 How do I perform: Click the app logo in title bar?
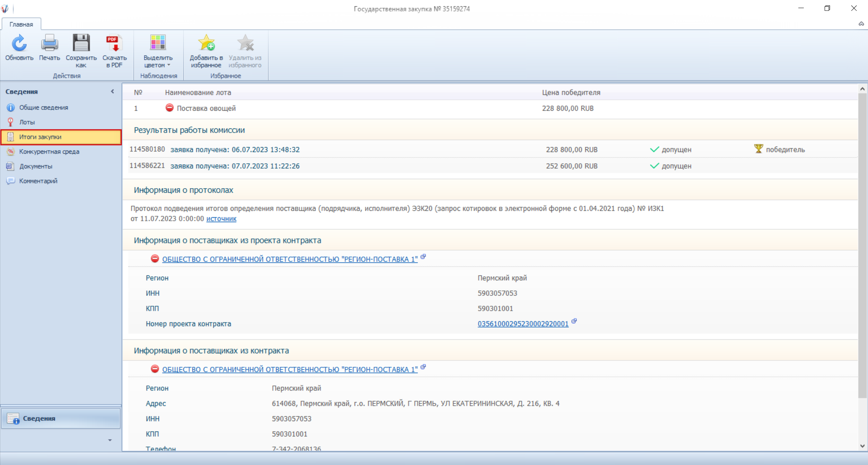5,9
